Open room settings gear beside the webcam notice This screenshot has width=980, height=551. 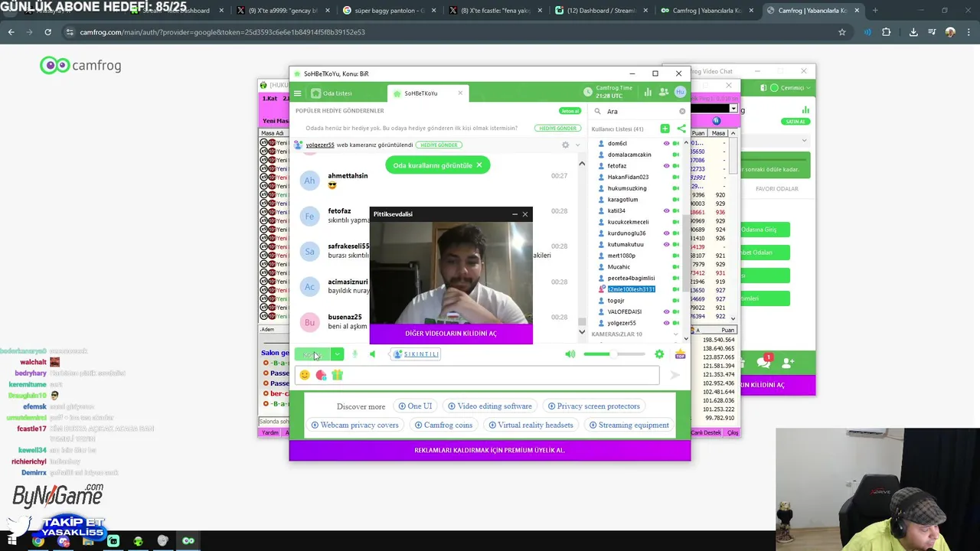(566, 145)
